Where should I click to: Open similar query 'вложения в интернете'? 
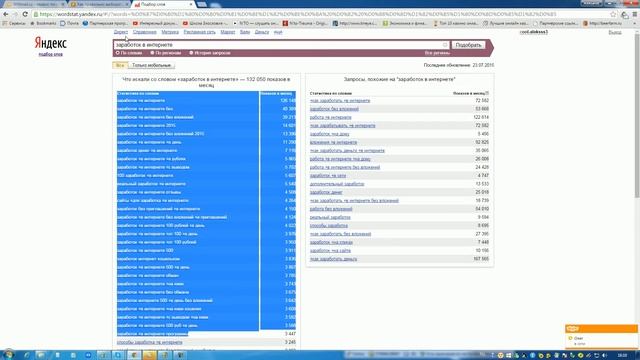tap(333, 142)
